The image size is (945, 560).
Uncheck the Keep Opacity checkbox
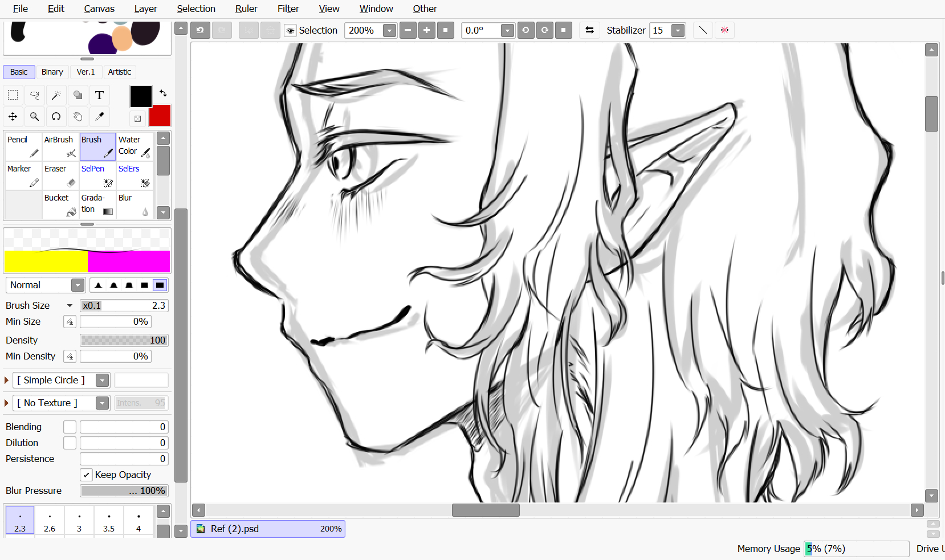(86, 475)
